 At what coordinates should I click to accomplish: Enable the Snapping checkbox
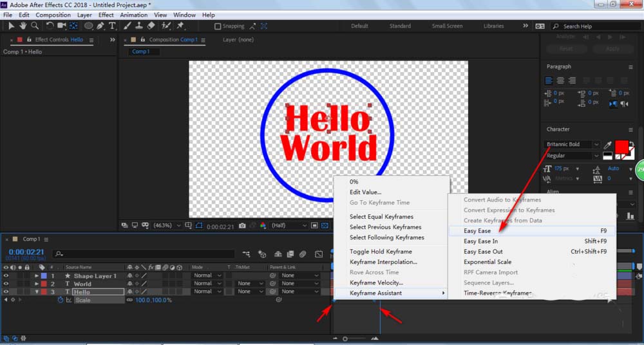coord(218,26)
